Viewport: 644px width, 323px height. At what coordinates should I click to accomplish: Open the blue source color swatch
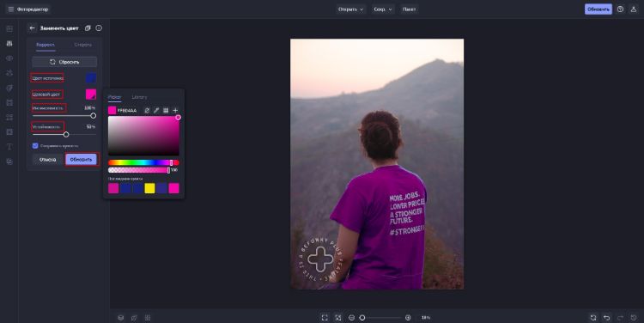point(91,77)
